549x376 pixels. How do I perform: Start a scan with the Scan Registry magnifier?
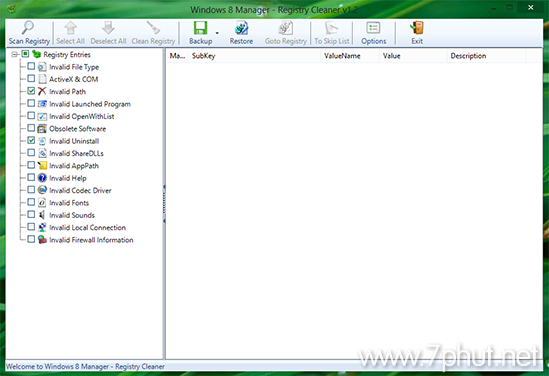[27, 27]
